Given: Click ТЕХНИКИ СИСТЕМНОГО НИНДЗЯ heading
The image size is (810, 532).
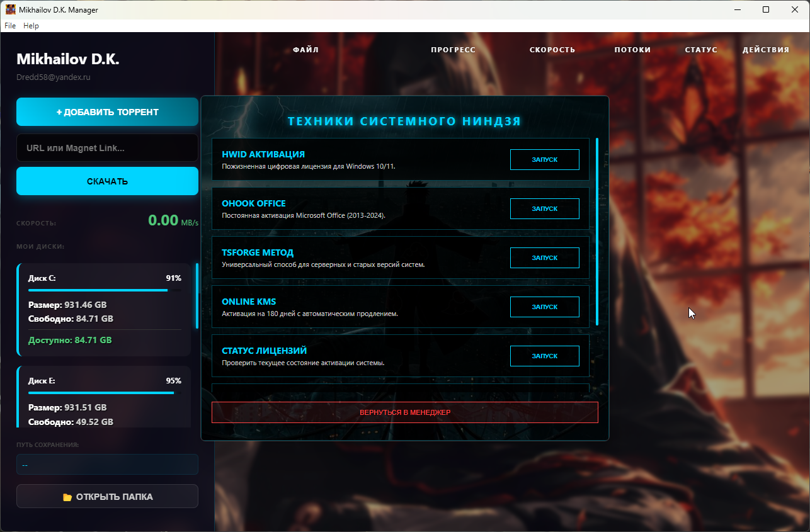Looking at the screenshot, I should [x=404, y=122].
